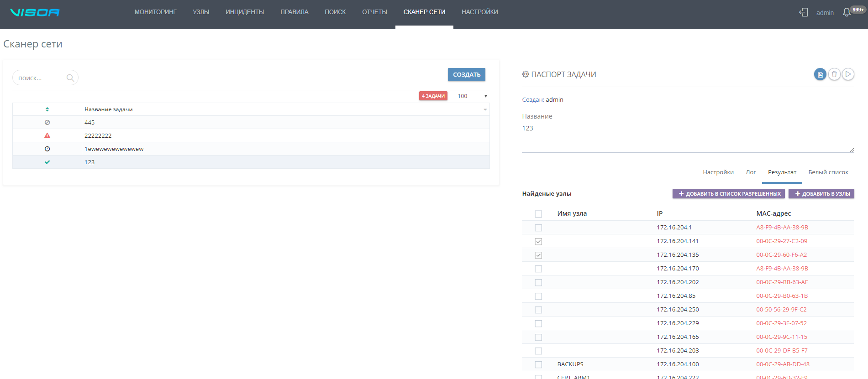Click the VISOR logo
The height and width of the screenshot is (379, 868).
[x=35, y=12]
